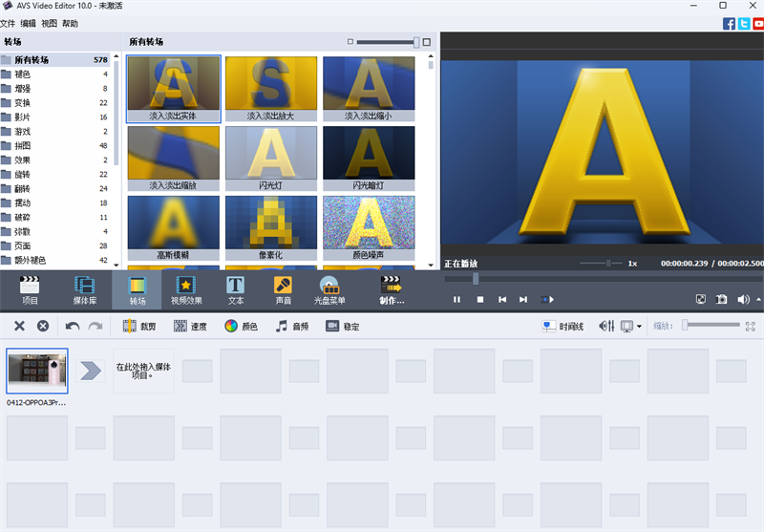Select the 变换 transition category
This screenshot has height=532, width=764.
point(23,102)
